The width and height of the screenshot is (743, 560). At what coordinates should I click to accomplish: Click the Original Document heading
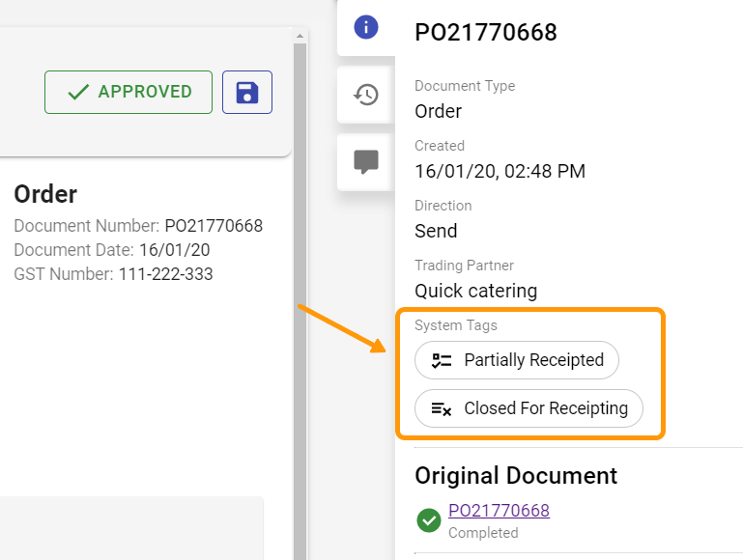coord(516,475)
